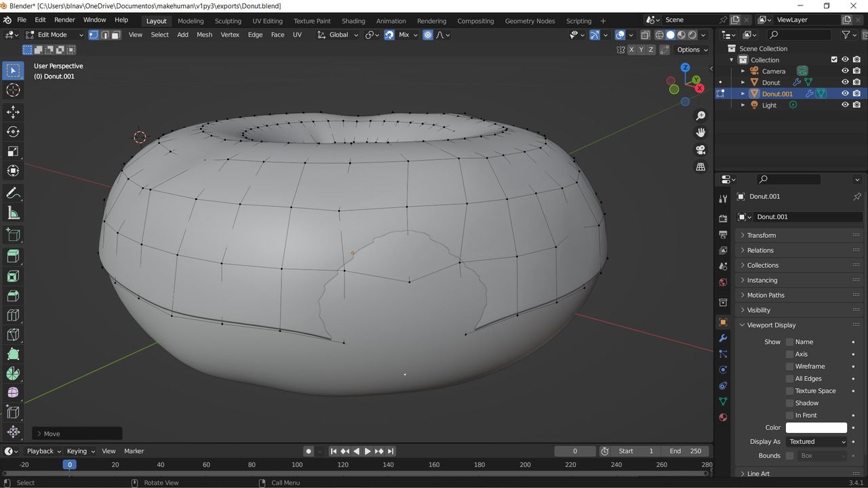Image resolution: width=868 pixels, height=488 pixels.
Task: Enable the Wireframe display checkbox
Action: point(789,366)
